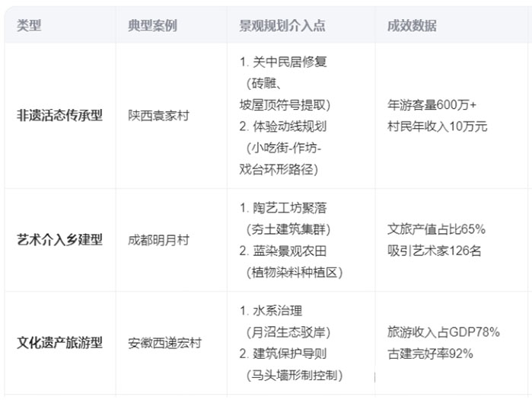
Task: Click the text 戏台环形路径)
Action: click(x=279, y=169)
